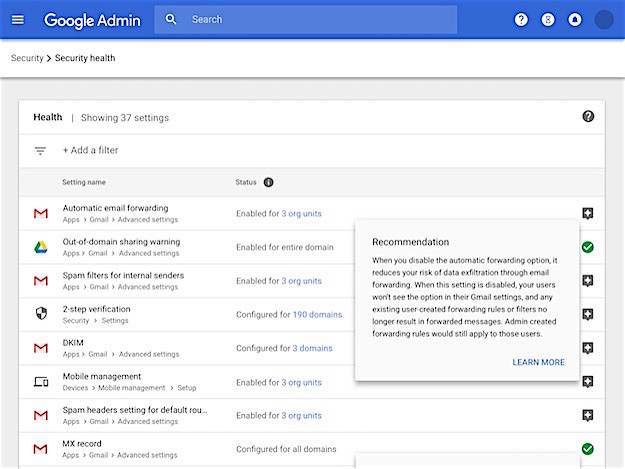The height and width of the screenshot is (469, 625).
Task: Open Out-of-domain sharing warning setting
Action: click(x=122, y=242)
